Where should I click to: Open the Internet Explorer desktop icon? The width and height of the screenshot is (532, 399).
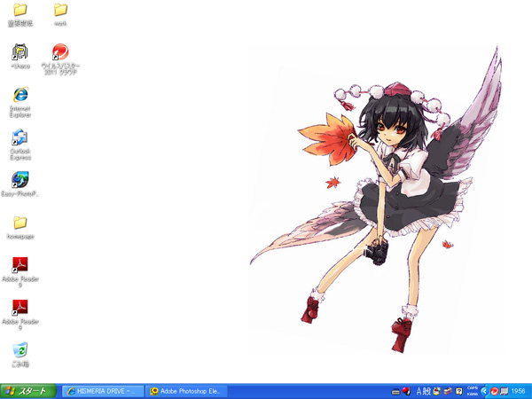20,95
